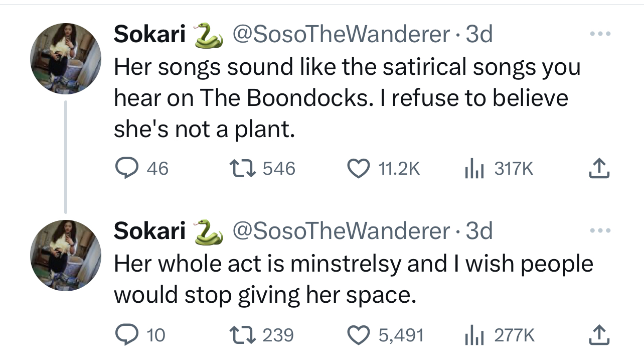
Task: Click the Sokari display name in first tweet
Action: [150, 35]
